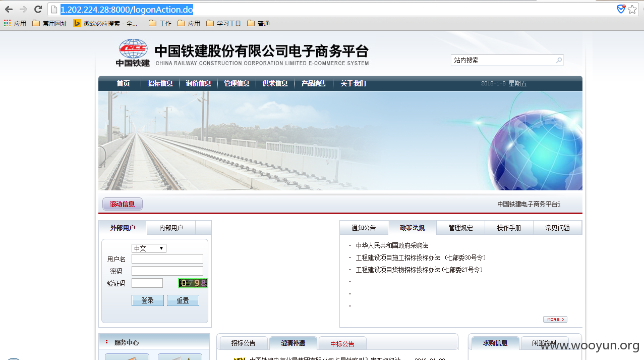Select the 求购信息 tab
Screen dimensions: 644x360
tap(495, 343)
